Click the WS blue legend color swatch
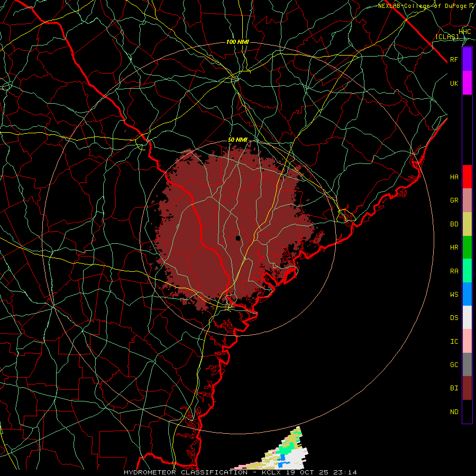 [x=467, y=294]
